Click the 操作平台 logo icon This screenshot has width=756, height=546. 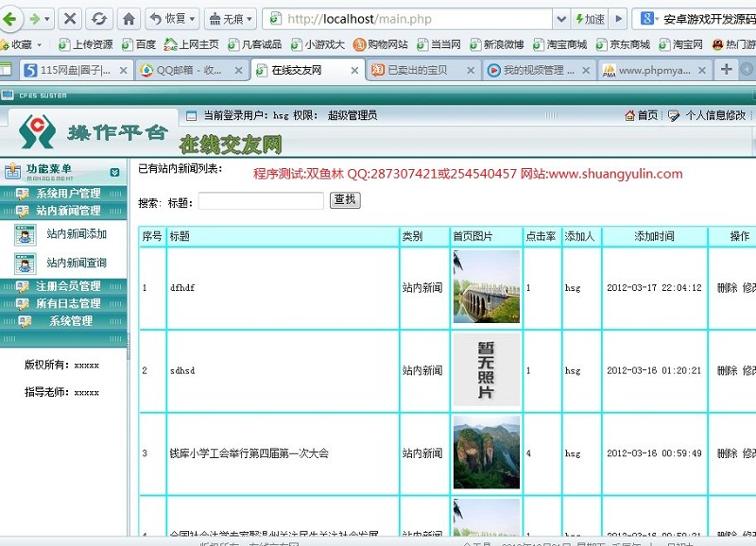click(38, 131)
